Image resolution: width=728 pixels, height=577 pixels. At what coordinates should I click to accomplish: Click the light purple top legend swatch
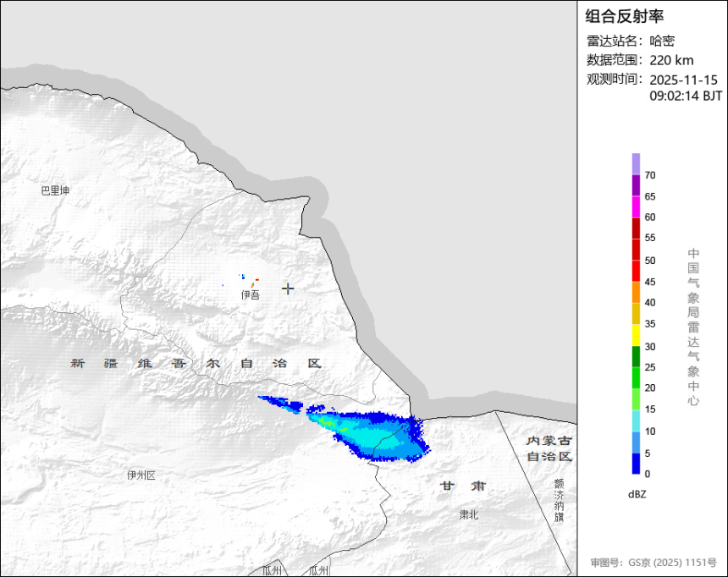(x=636, y=164)
